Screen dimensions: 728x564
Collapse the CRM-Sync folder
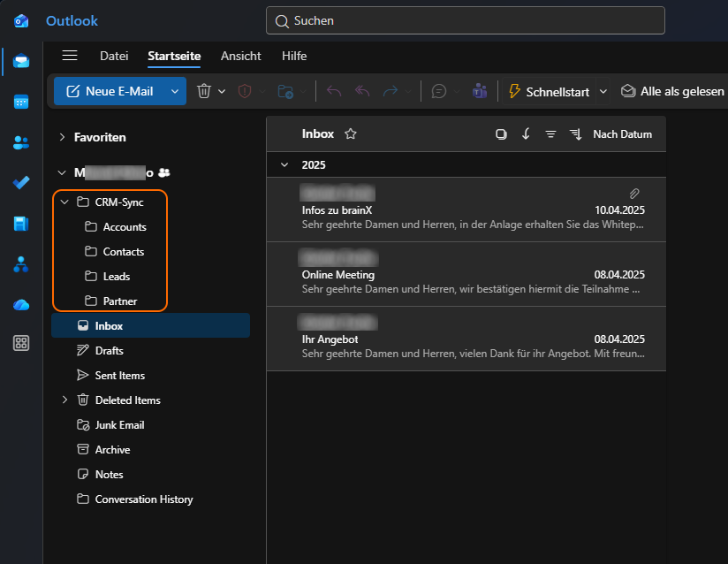pyautogui.click(x=64, y=202)
